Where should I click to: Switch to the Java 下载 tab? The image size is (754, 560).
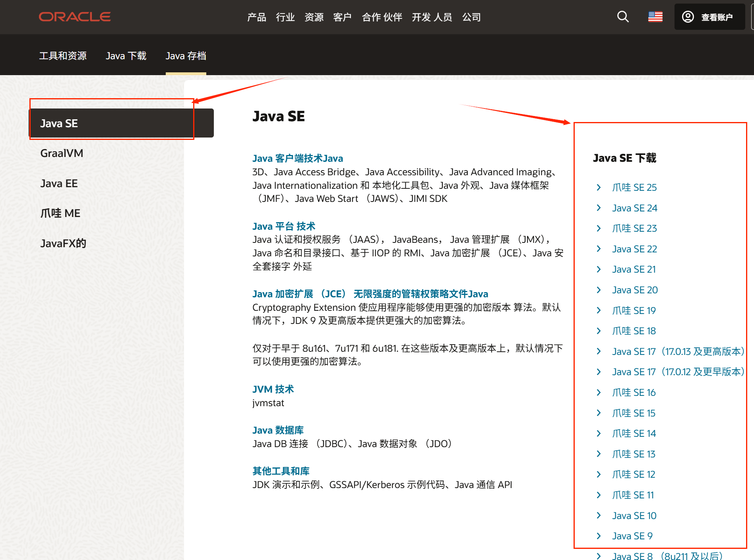(x=126, y=56)
